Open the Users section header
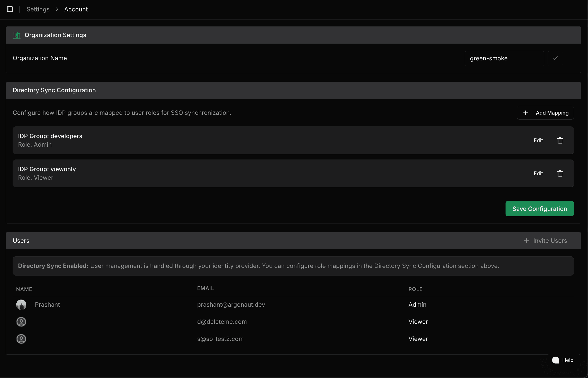 [x=21, y=241]
